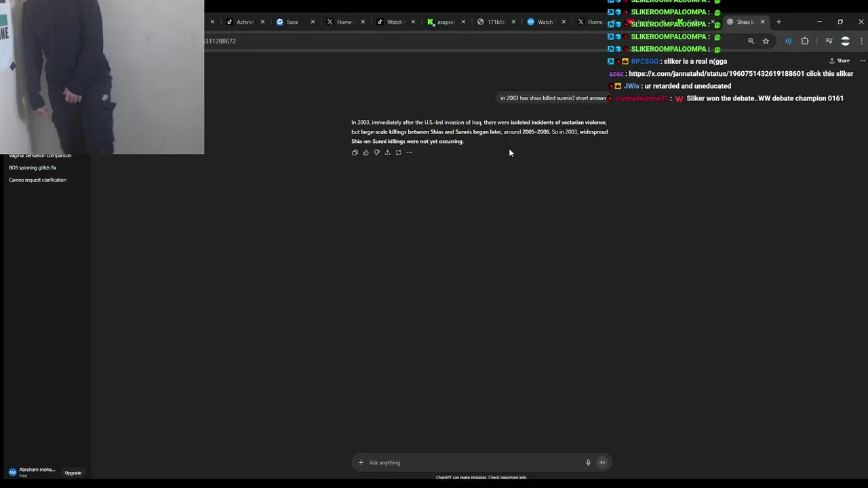Viewport: 868px width, 488px height.
Task: Click the RPCSGO username in stream chat
Action: coord(644,62)
